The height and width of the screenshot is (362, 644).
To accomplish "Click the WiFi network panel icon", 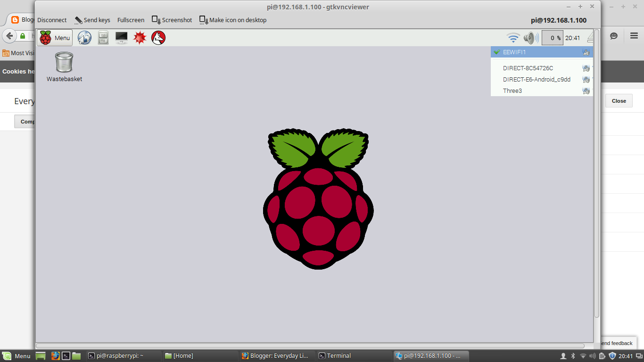I will pyautogui.click(x=513, y=38).
